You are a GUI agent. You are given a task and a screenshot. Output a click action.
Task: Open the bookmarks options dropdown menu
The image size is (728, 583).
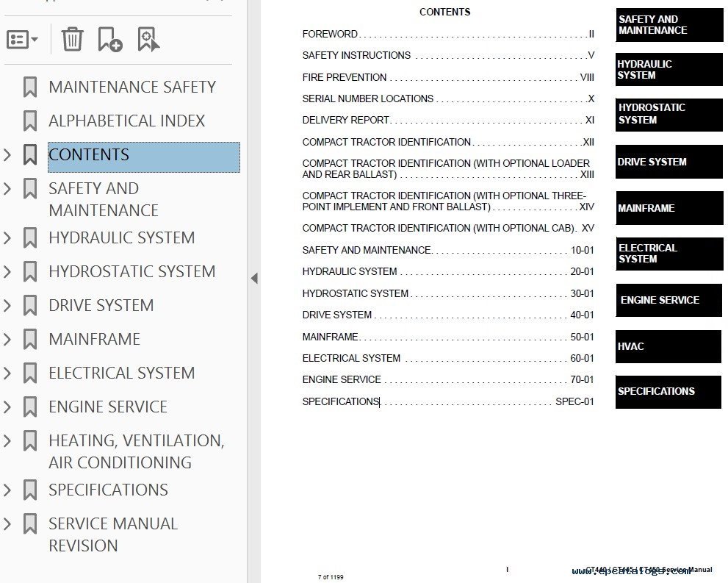click(x=22, y=39)
